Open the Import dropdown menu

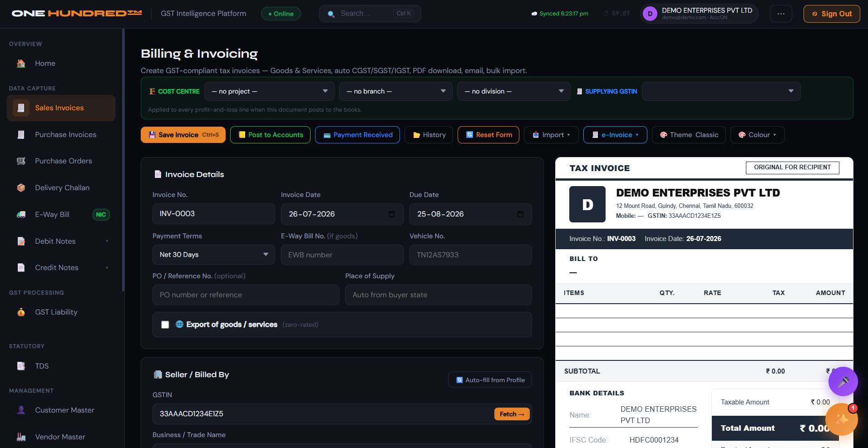(551, 135)
